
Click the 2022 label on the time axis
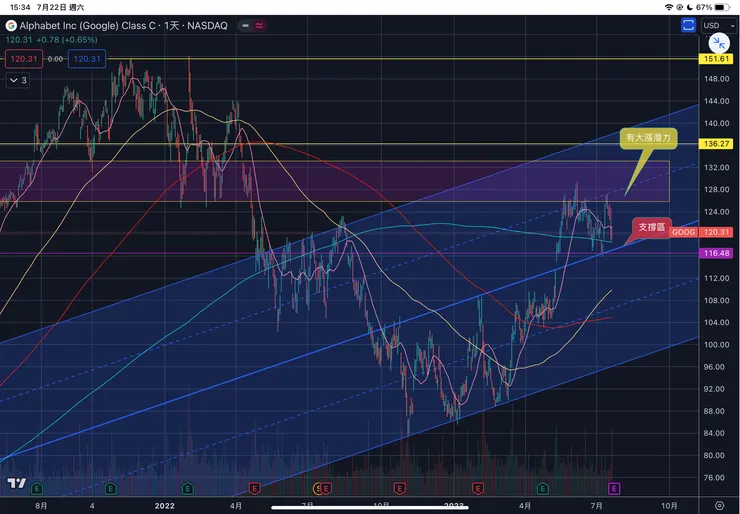pyautogui.click(x=165, y=506)
